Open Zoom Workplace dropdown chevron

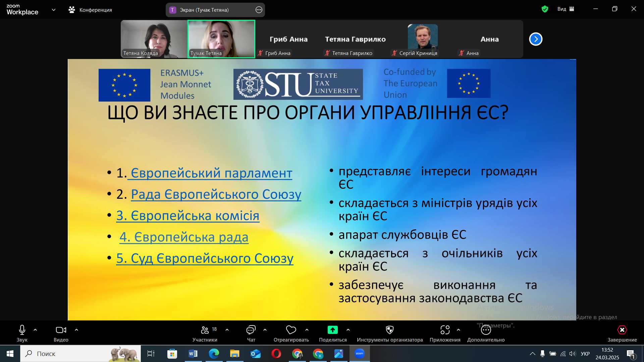[x=54, y=10]
